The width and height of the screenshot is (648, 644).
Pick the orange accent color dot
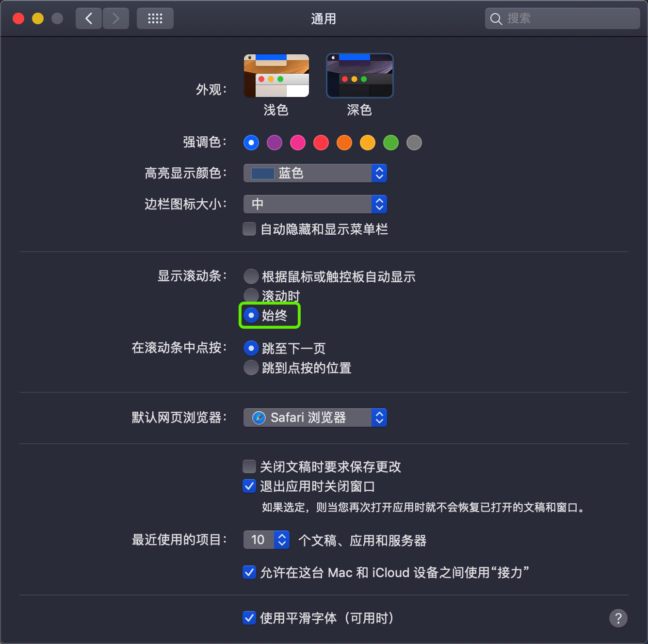pyautogui.click(x=344, y=143)
